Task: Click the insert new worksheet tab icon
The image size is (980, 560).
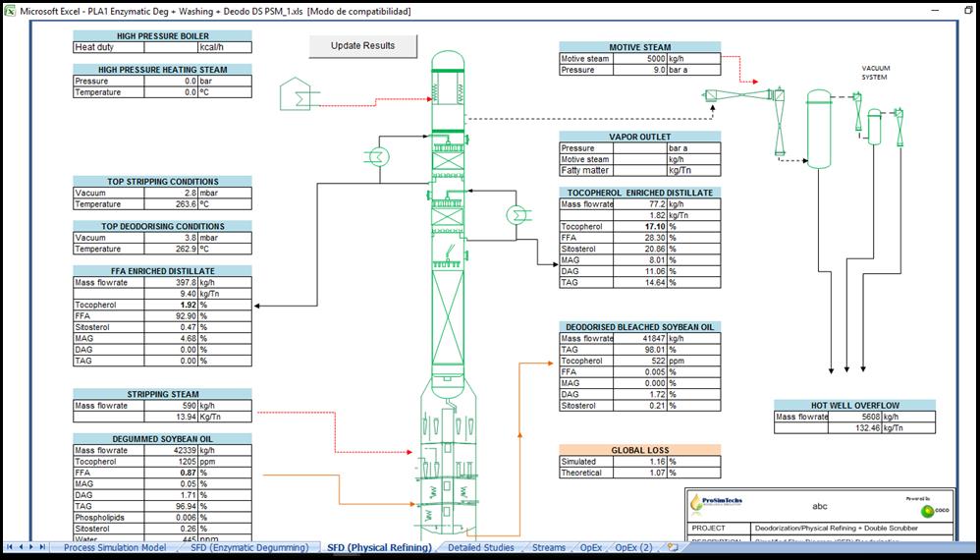Action: [673, 547]
